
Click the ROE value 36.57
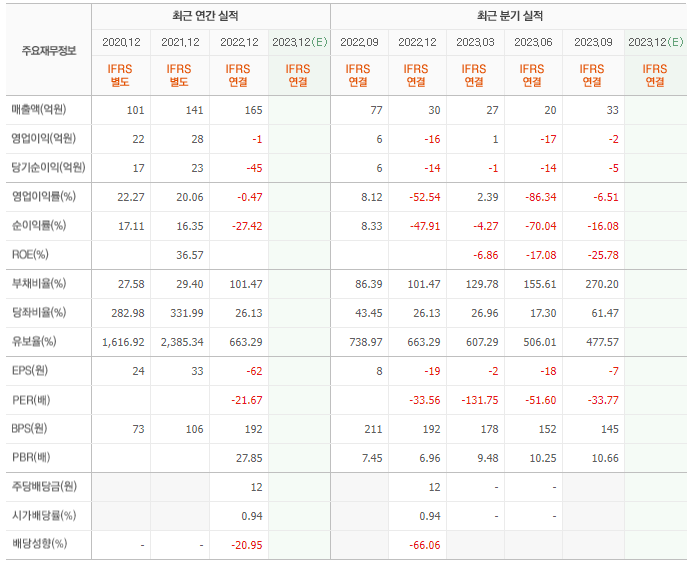pos(190,255)
